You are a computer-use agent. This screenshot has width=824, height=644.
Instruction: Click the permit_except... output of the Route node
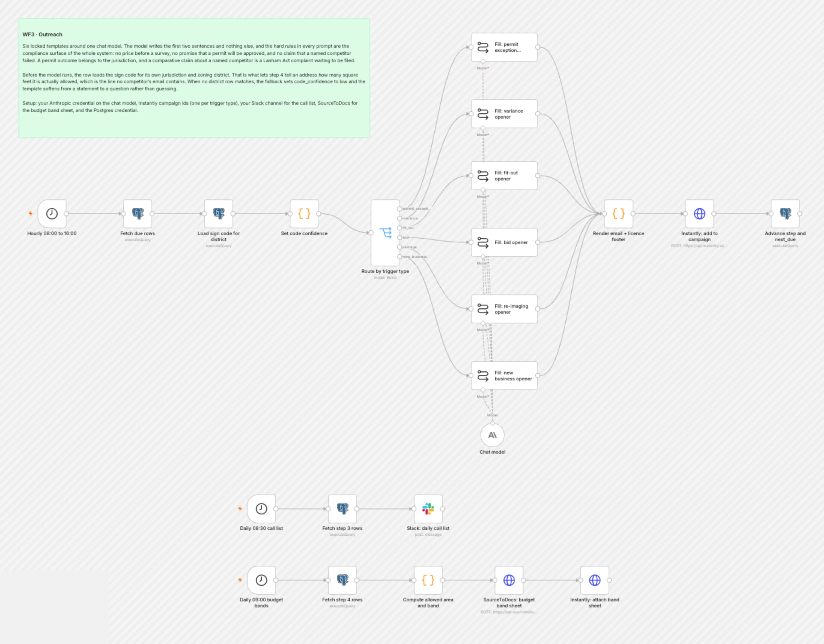[x=400, y=208]
